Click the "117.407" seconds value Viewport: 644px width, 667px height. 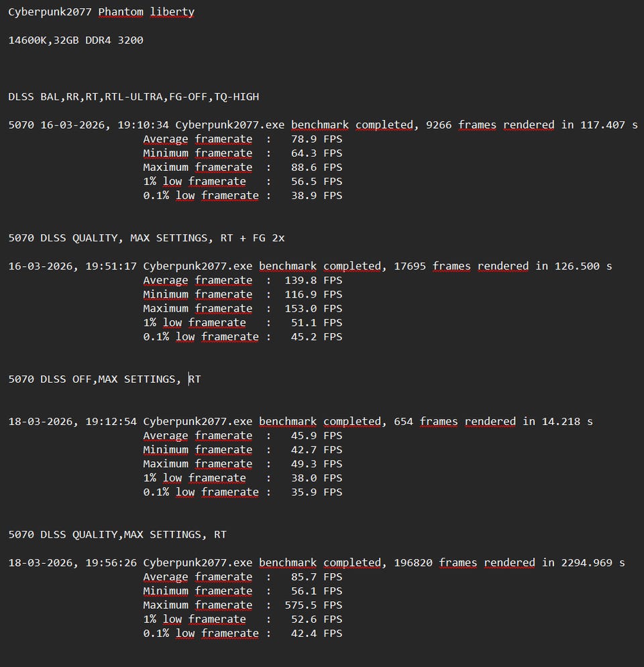[x=602, y=125]
